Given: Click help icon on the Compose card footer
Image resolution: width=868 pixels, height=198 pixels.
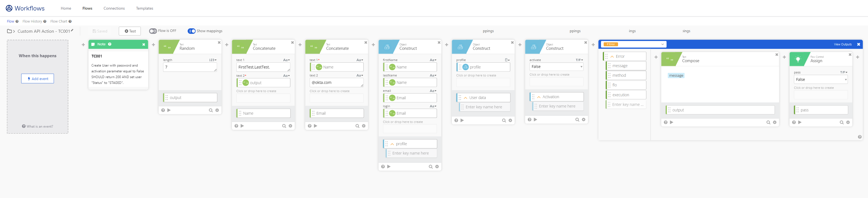Looking at the screenshot, I should (665, 122).
